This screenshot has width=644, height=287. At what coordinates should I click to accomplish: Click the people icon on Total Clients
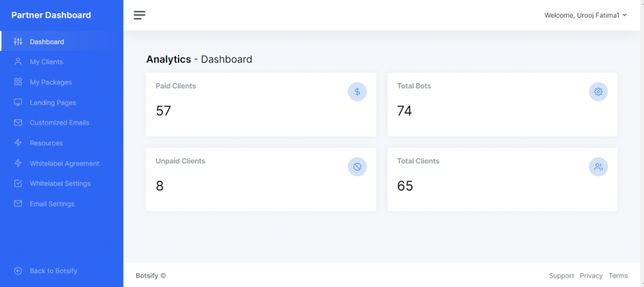tap(598, 167)
